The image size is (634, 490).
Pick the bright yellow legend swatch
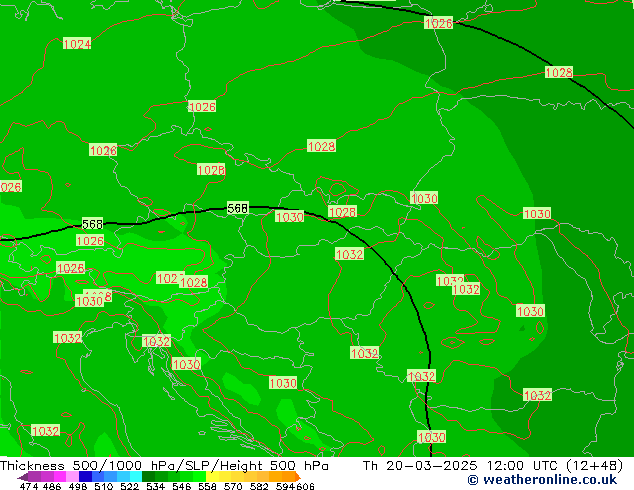212,476
